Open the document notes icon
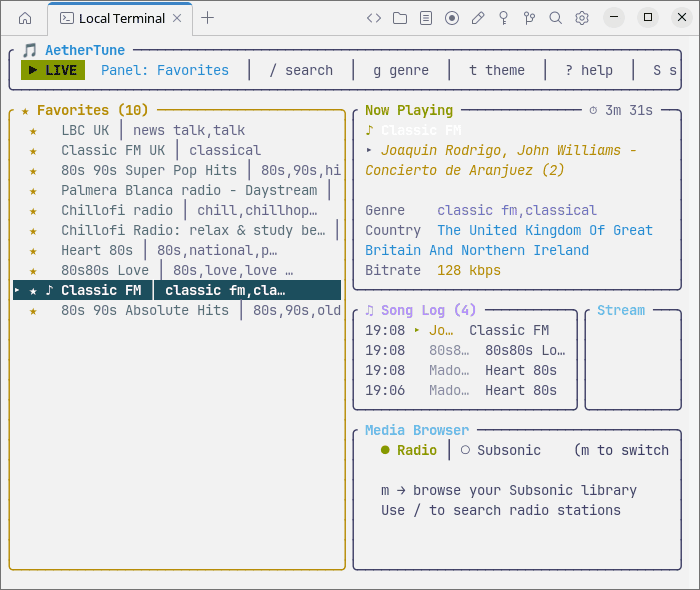 [x=426, y=18]
